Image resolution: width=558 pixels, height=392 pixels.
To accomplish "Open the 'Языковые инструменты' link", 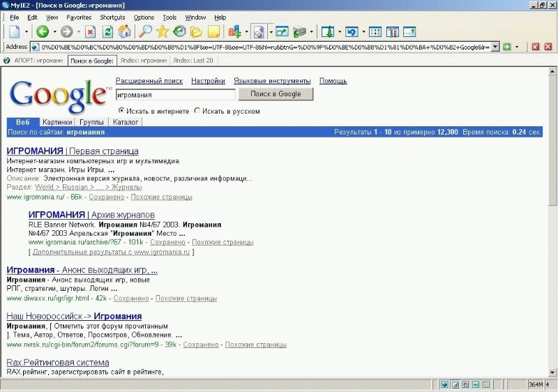I will (x=272, y=81).
